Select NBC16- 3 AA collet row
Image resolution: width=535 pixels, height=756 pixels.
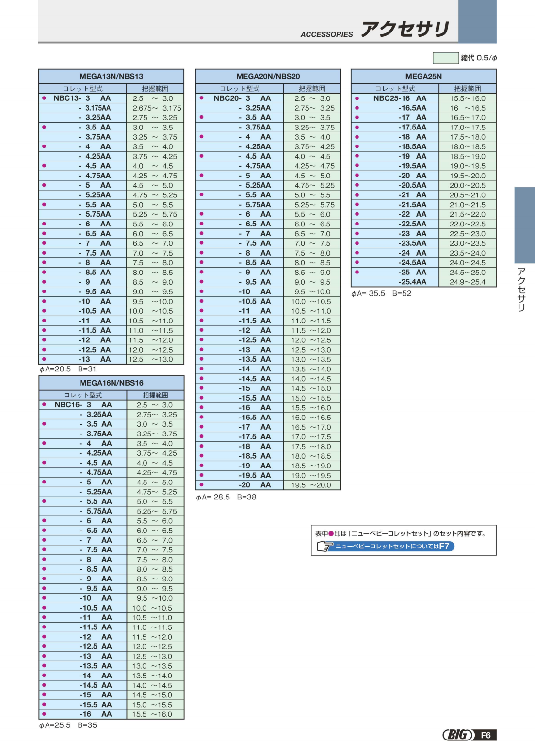point(112,404)
